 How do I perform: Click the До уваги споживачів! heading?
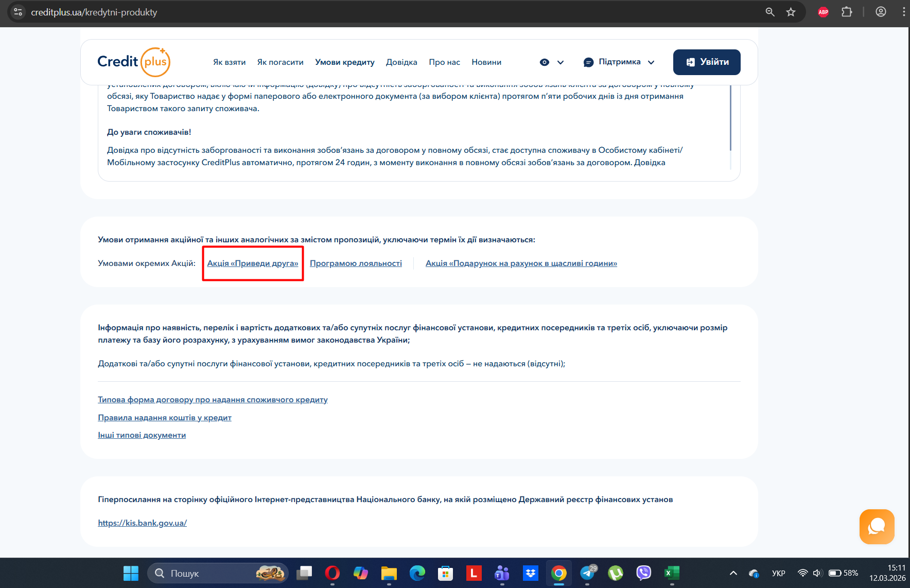(149, 132)
